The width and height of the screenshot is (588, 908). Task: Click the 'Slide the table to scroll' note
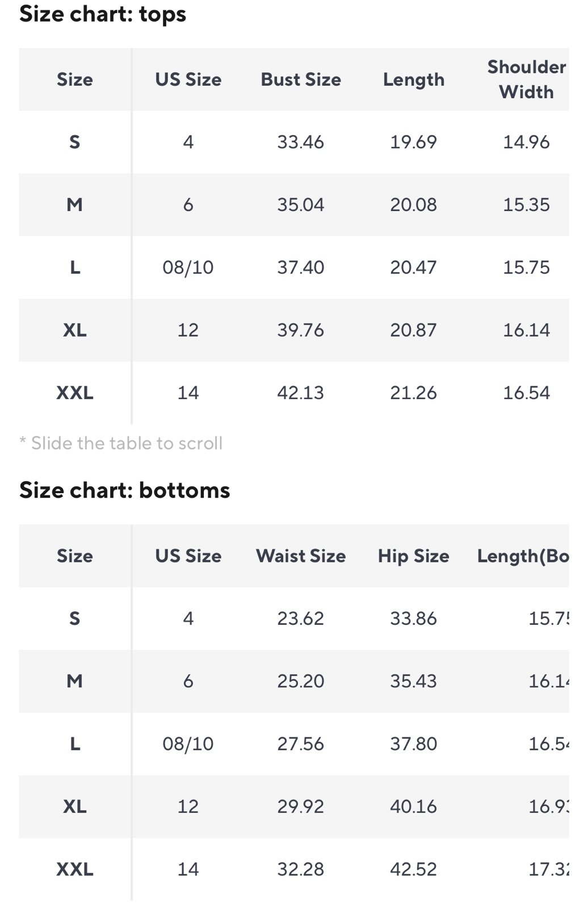click(121, 443)
